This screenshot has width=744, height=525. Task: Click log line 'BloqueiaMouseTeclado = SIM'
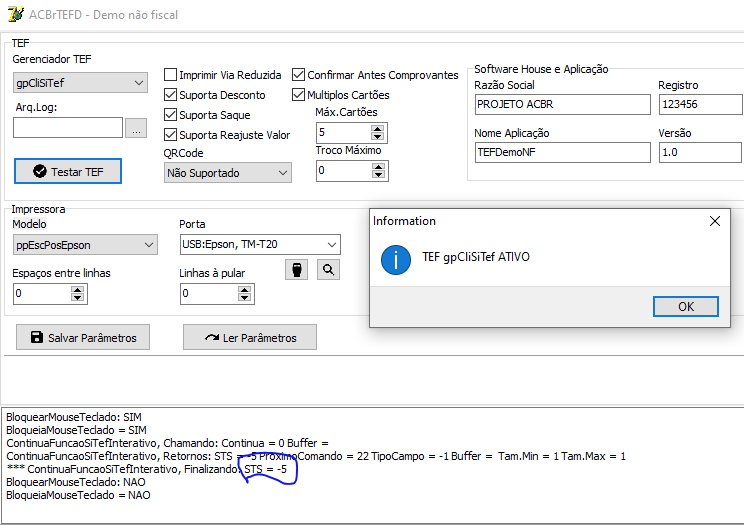pos(76,430)
